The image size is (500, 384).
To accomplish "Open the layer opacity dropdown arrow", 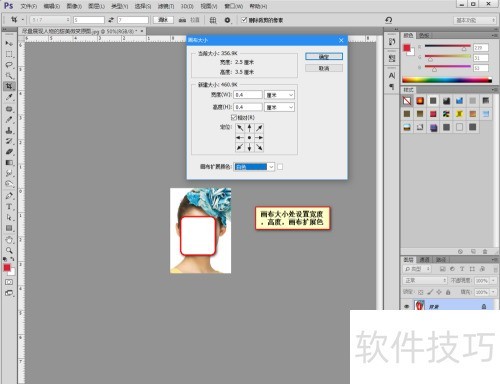I will click(493, 281).
